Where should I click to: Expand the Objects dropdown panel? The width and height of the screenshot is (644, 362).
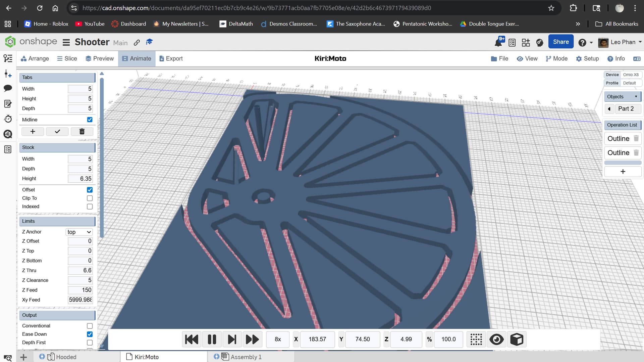point(622,97)
